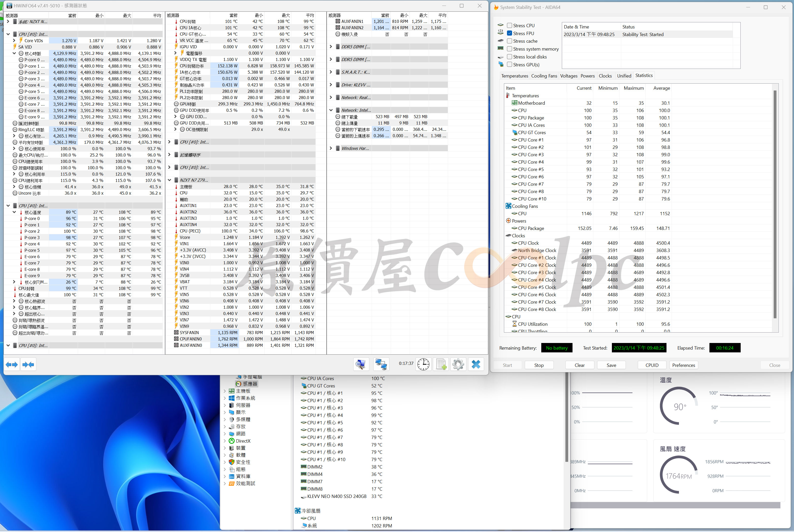Expand the 主機板 node in the AIDA64 tree
Viewport: 794px width, 532px height.
[x=225, y=391]
